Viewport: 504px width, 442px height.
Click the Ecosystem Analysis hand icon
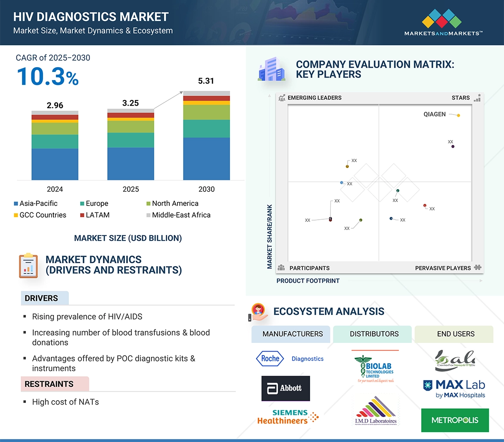(x=258, y=311)
